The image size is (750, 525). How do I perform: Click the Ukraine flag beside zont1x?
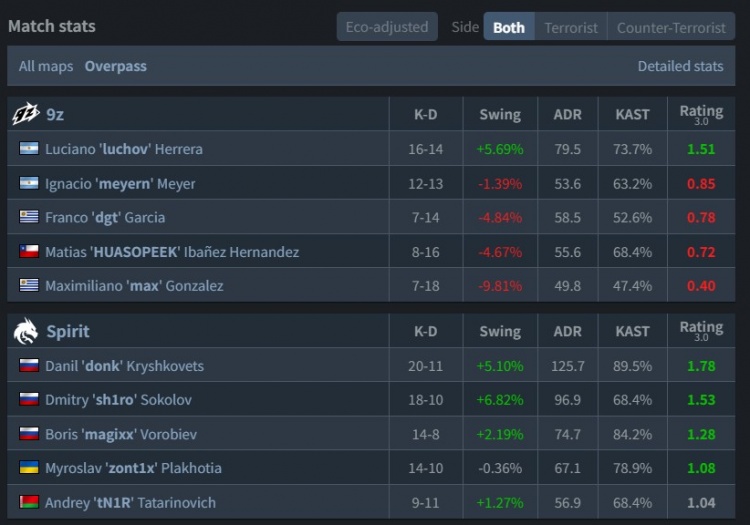[29, 468]
